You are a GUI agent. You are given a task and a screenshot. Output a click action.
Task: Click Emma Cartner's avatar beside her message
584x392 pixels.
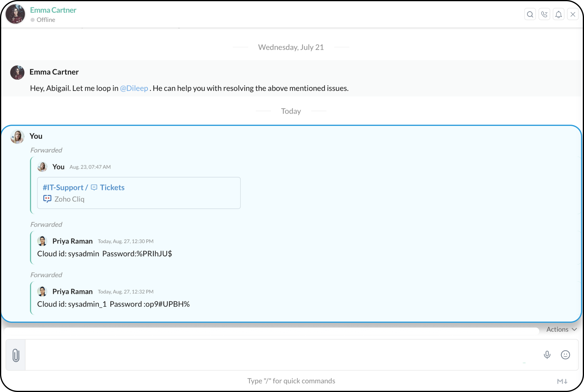pos(17,72)
